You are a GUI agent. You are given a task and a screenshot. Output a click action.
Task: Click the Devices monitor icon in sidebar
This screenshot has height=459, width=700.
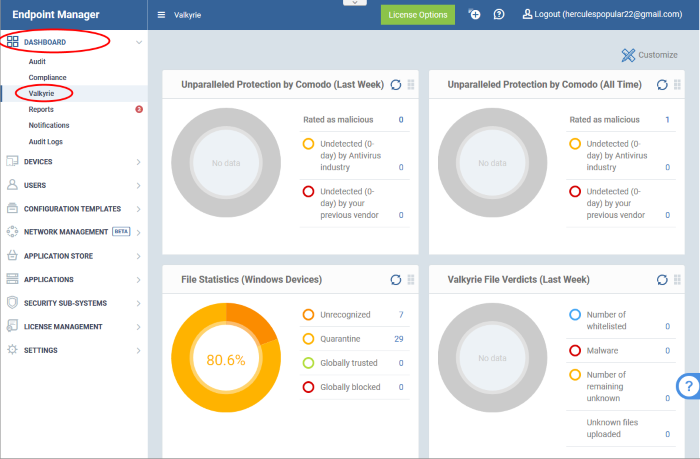(12, 161)
